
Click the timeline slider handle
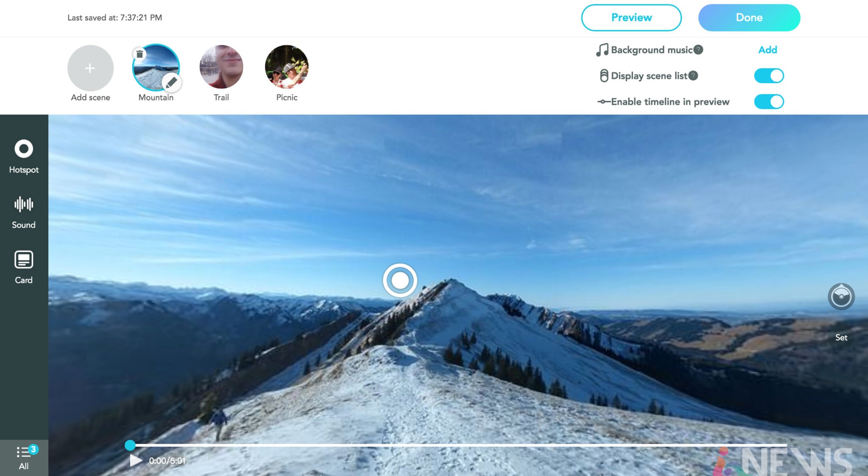coord(130,445)
